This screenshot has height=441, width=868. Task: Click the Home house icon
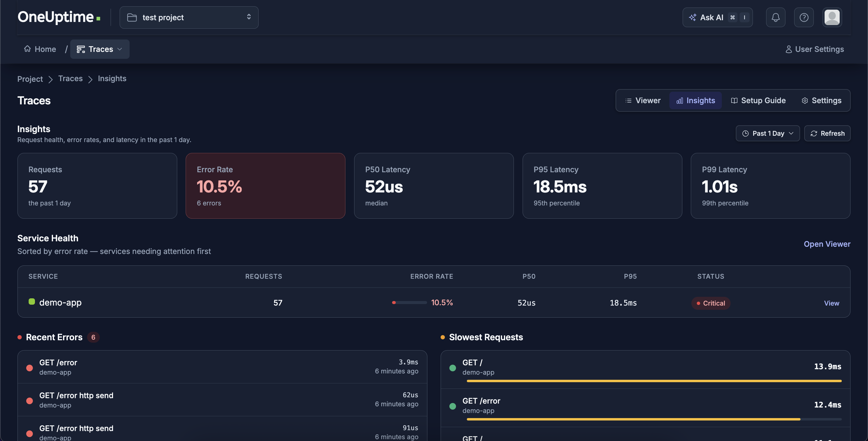point(27,49)
